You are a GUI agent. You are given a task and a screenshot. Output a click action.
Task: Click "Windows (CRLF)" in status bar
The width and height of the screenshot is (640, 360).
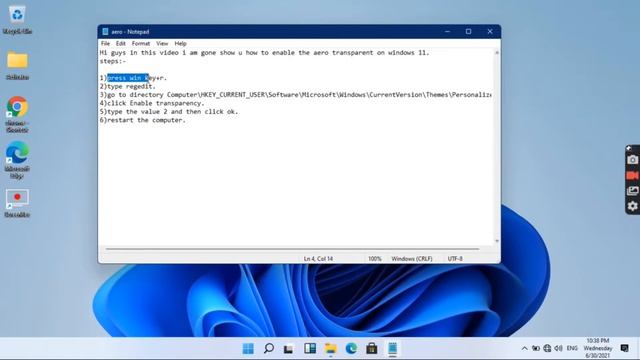tap(411, 259)
